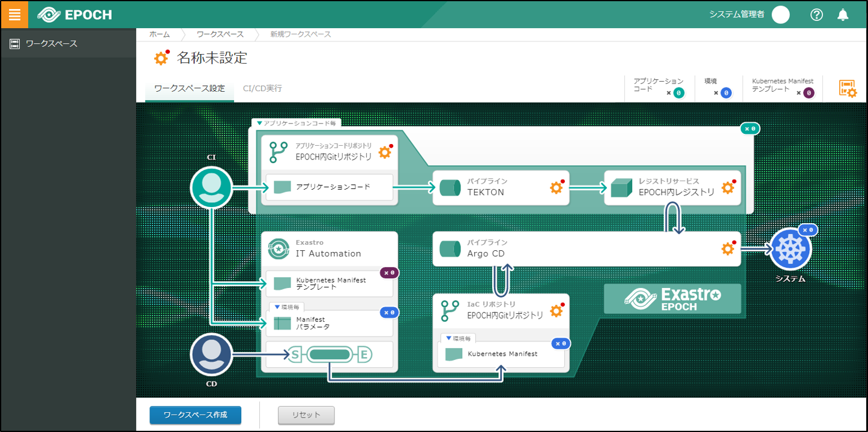Screen dimensions: 868x432
Task: Click ×0 badge on Manifest パラメータ
Action: tap(390, 313)
